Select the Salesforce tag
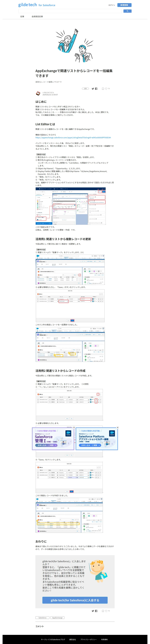This screenshot has width=150, height=644. tap(42, 618)
